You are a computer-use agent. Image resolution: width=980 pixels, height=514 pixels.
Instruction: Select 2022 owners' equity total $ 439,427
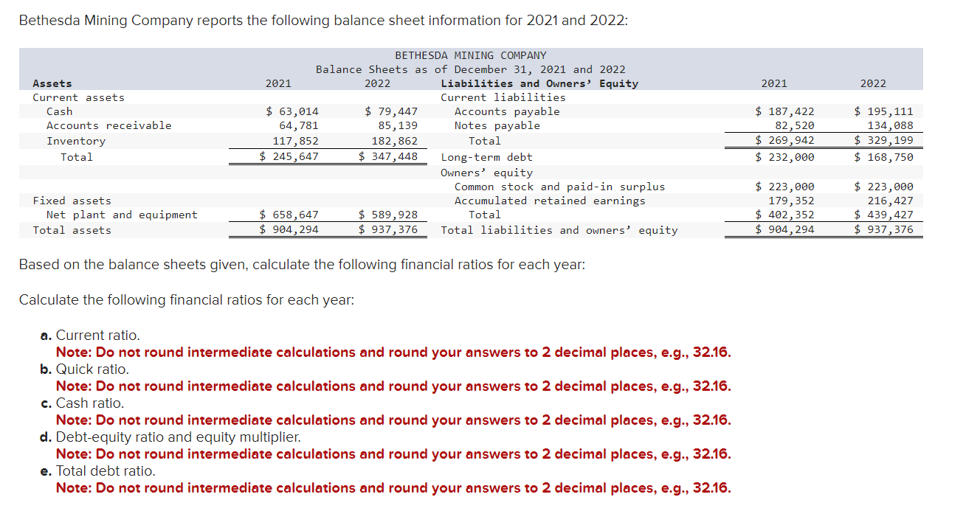884,215
